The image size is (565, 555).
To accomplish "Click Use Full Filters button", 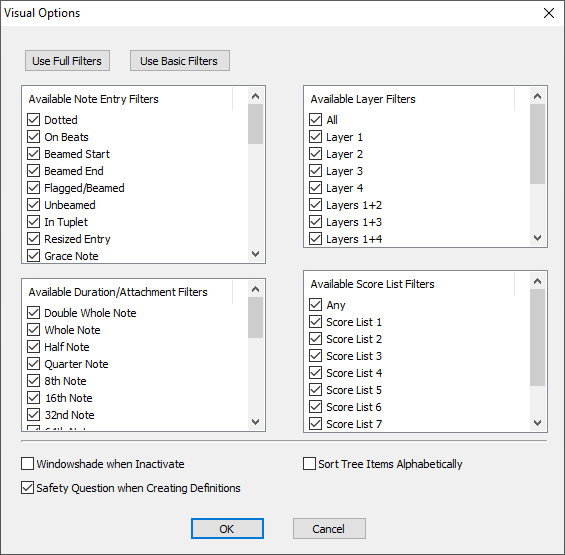I will pyautogui.click(x=67, y=61).
